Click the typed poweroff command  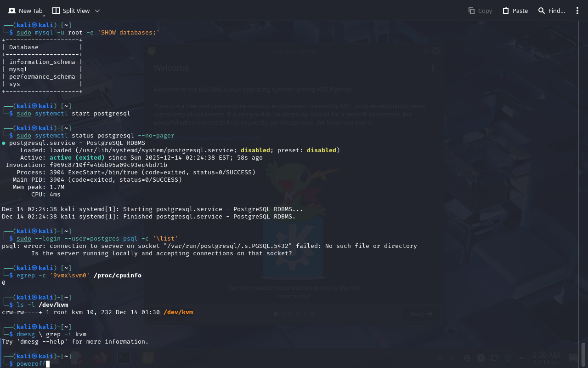click(31, 364)
